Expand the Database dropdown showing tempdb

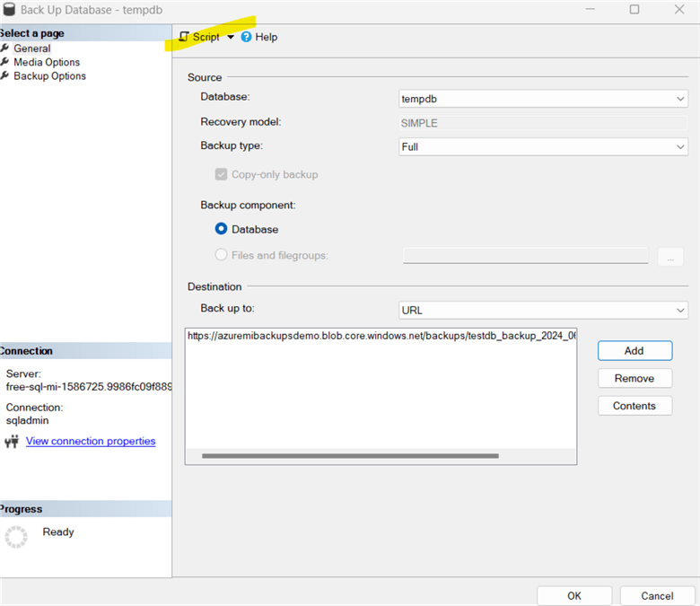[x=542, y=99]
